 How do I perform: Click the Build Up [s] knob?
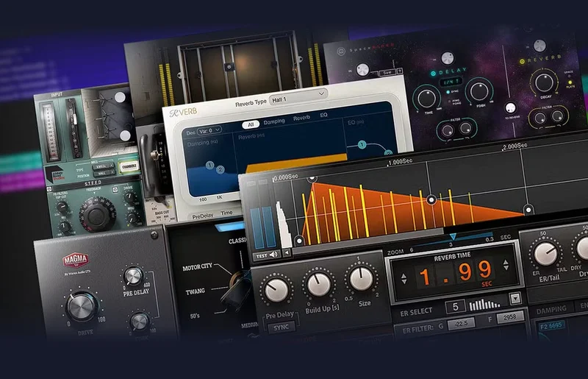[x=319, y=284]
